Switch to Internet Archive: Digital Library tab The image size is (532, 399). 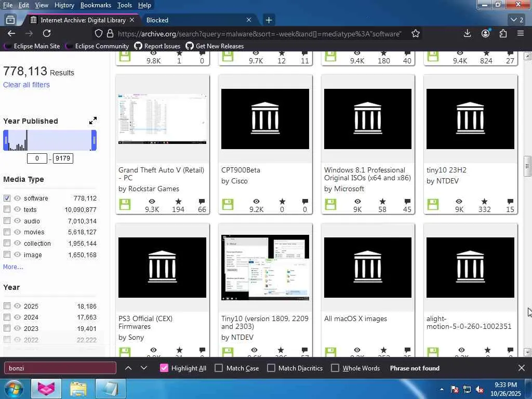83,20
